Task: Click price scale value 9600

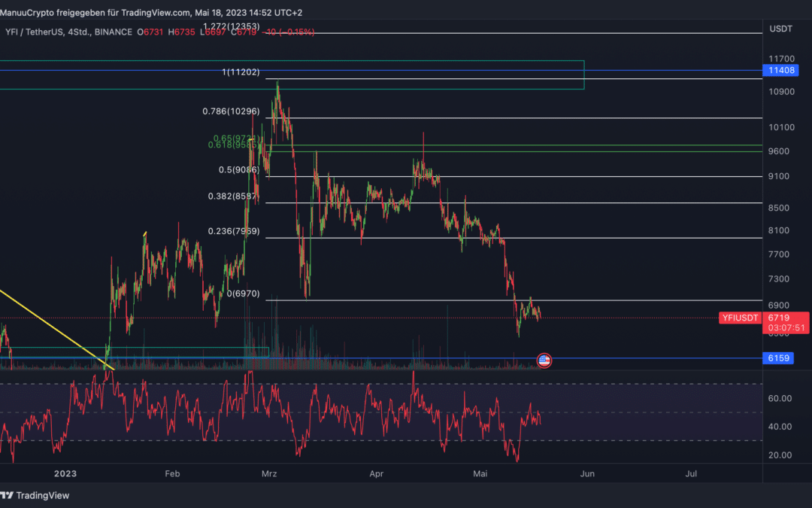Action: (x=779, y=151)
